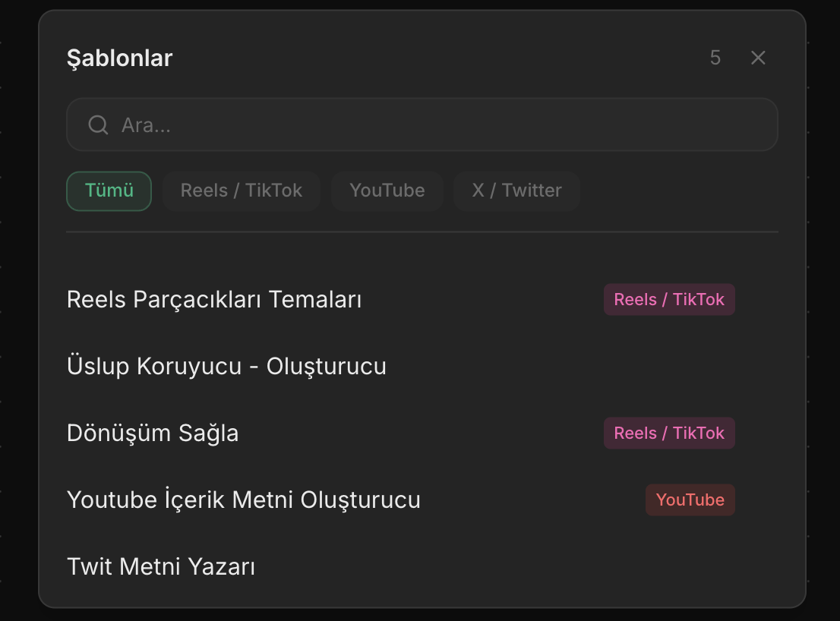Activate the X / Twitter filter
Viewport: 840px width, 621px height.
tap(516, 191)
